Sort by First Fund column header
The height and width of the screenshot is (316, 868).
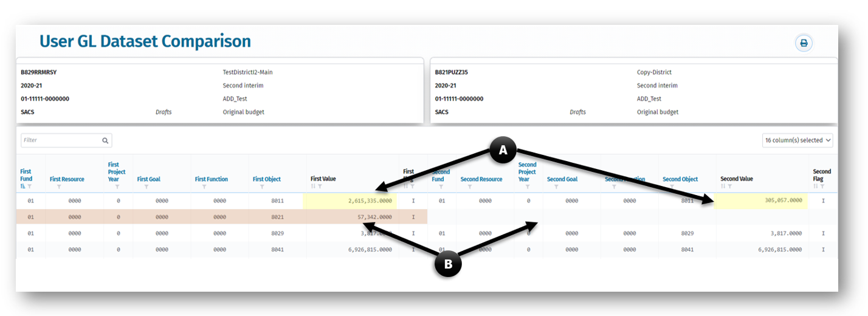[x=26, y=175]
